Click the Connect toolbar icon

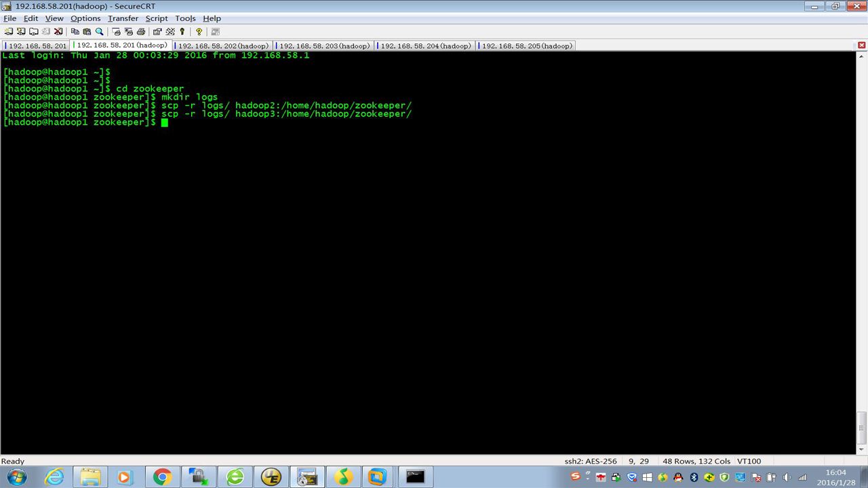pyautogui.click(x=9, y=31)
